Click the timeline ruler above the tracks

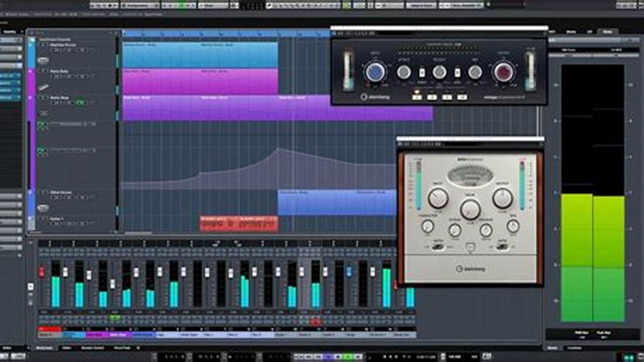click(x=226, y=33)
